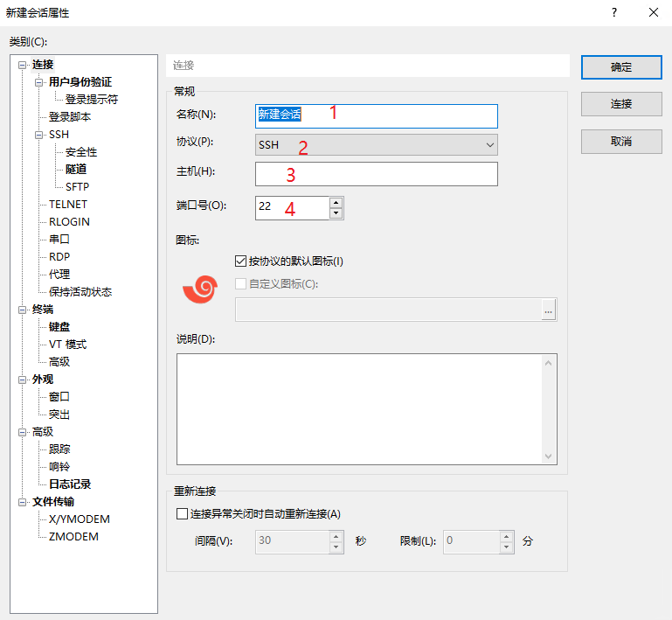672x620 pixels.
Task: Open the TELNET settings category
Action: [x=68, y=205]
